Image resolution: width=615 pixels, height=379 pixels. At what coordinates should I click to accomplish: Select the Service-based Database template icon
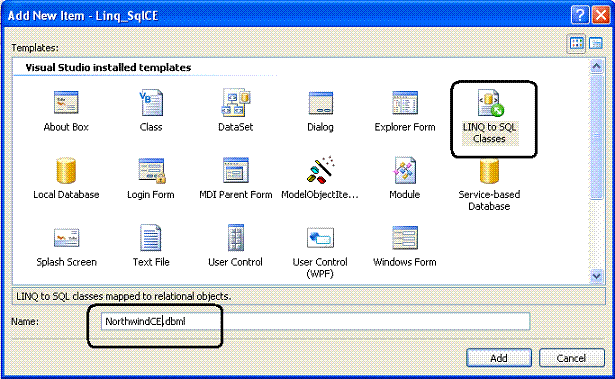[x=489, y=170]
